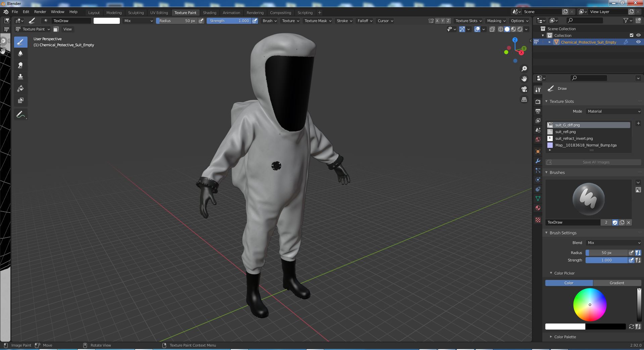Add a new texture paint slot

[638, 123]
